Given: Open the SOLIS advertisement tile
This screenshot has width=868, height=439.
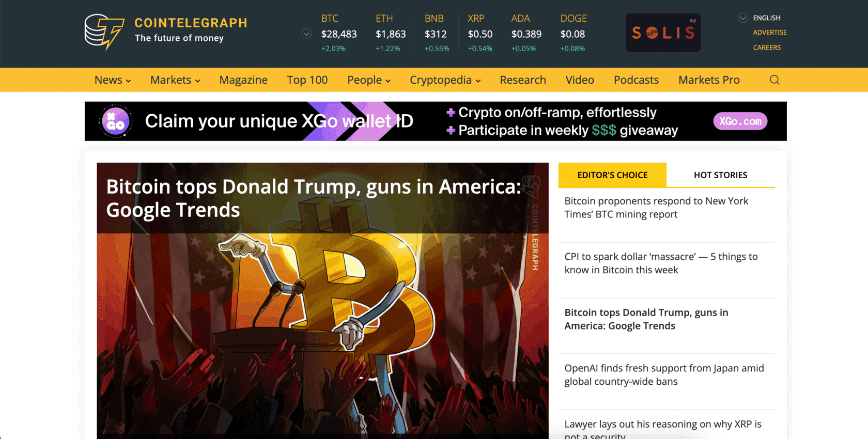Looking at the screenshot, I should [x=663, y=33].
